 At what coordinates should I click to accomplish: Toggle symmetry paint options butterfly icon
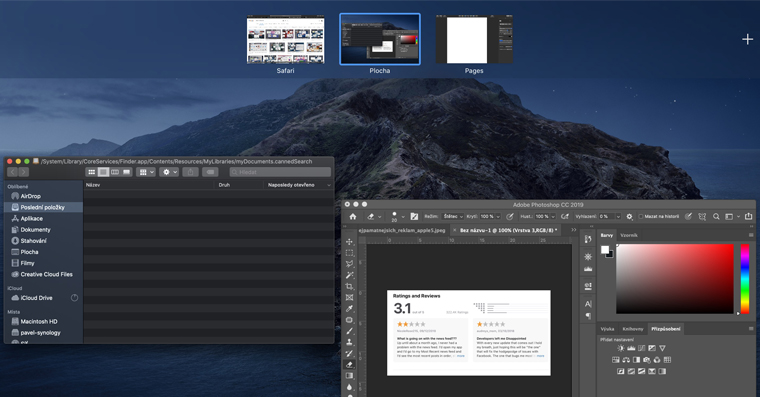(x=702, y=216)
